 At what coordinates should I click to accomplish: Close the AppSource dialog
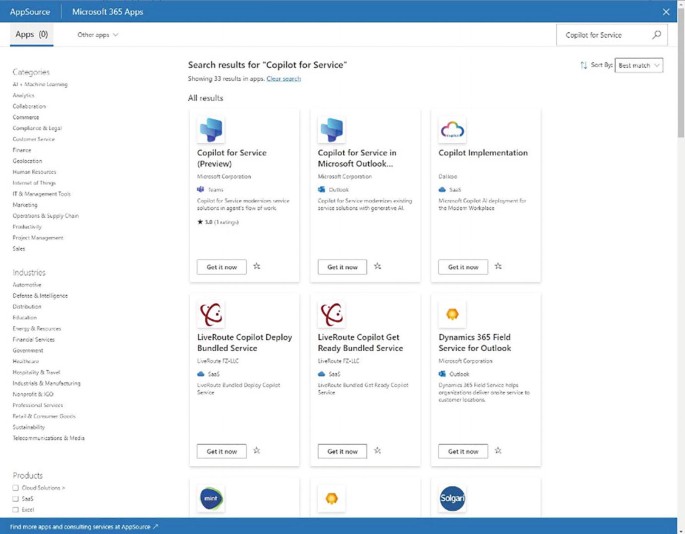pos(666,12)
